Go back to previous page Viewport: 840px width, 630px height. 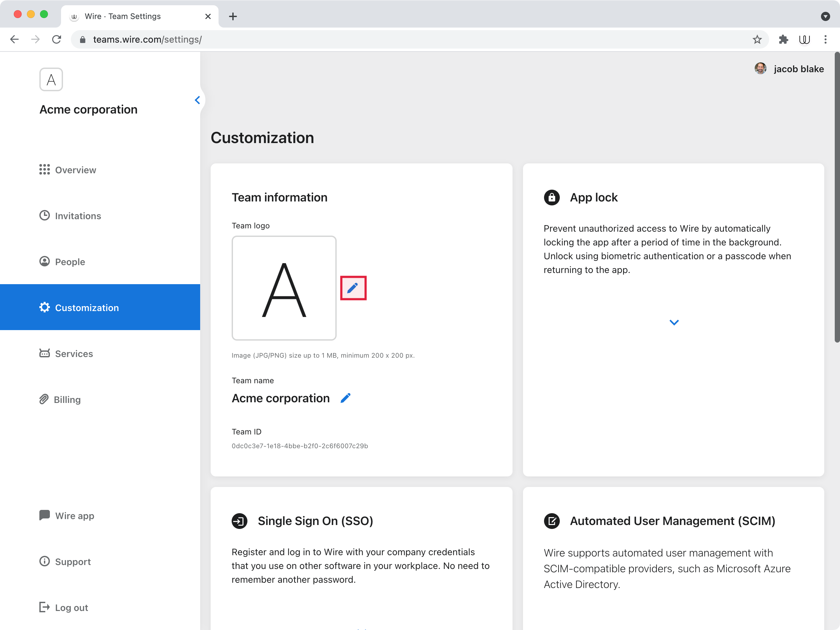click(14, 39)
